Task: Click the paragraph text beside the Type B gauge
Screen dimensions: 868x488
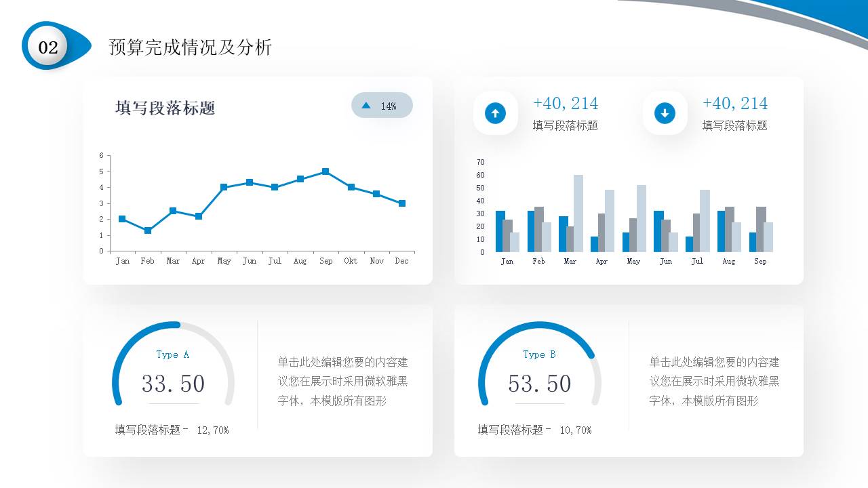Action: coord(714,381)
